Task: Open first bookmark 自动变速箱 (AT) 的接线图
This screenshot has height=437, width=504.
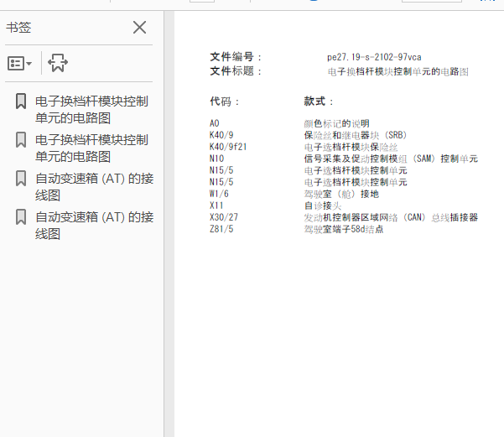Action: [94, 187]
